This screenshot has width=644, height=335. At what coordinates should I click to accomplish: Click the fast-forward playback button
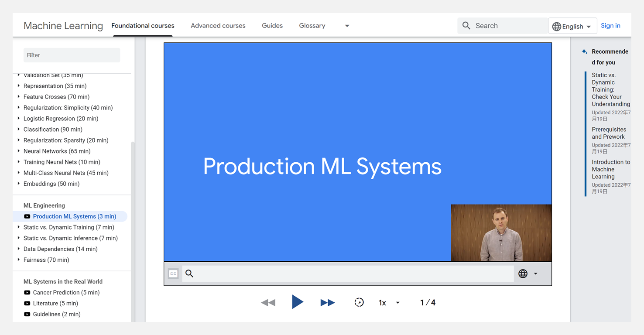(327, 302)
